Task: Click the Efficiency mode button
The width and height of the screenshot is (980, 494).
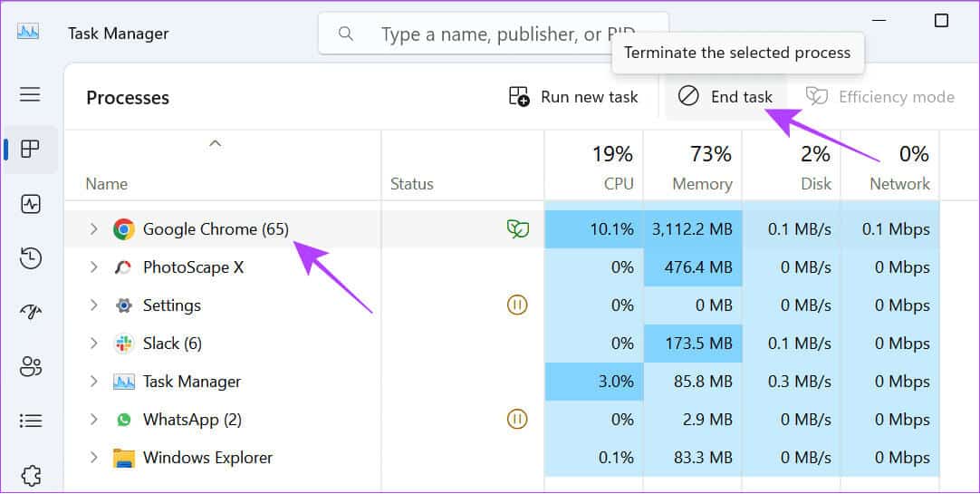Action: [880, 97]
